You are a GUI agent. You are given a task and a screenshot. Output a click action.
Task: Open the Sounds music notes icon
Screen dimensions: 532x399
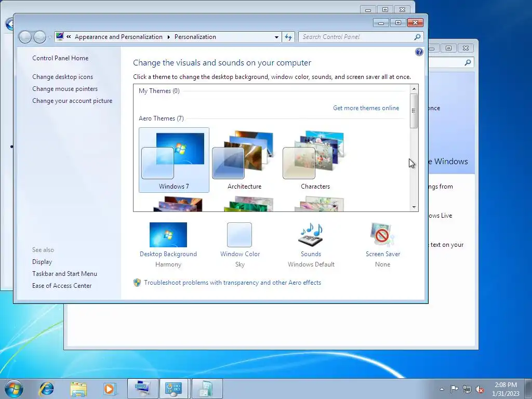coord(311,235)
